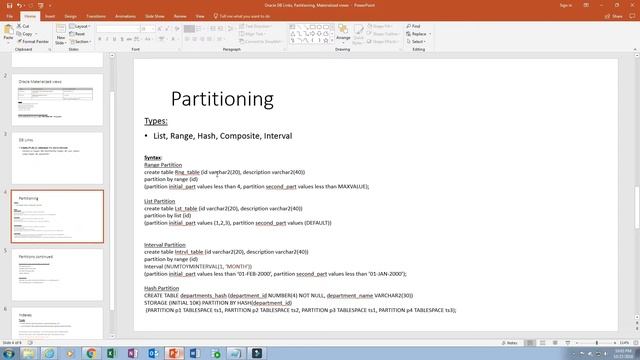
Task: Toggle Bold formatting
Action: pos(100,39)
